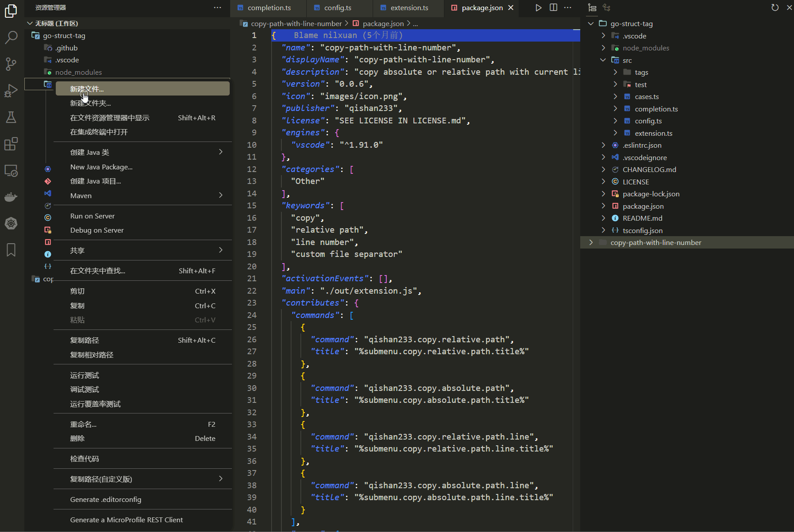Click tree view icon in right panel header
This screenshot has height=532, width=794.
[x=592, y=8]
